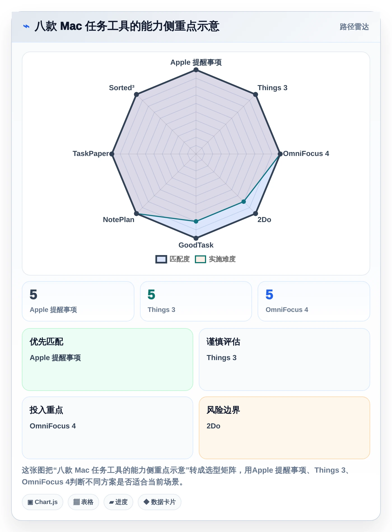Click the description paragraph starting 这张图把
Screen dimensions: 392x532
(186, 476)
